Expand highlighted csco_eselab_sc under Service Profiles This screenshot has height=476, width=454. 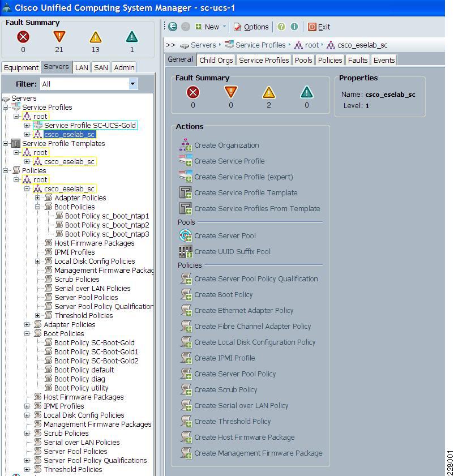[27, 134]
